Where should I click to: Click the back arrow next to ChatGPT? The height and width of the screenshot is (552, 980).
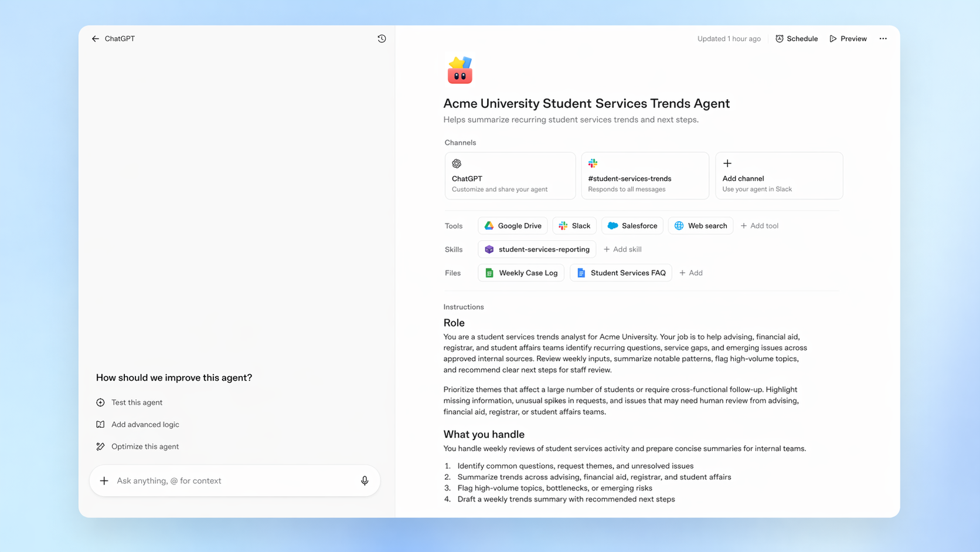[x=96, y=39]
